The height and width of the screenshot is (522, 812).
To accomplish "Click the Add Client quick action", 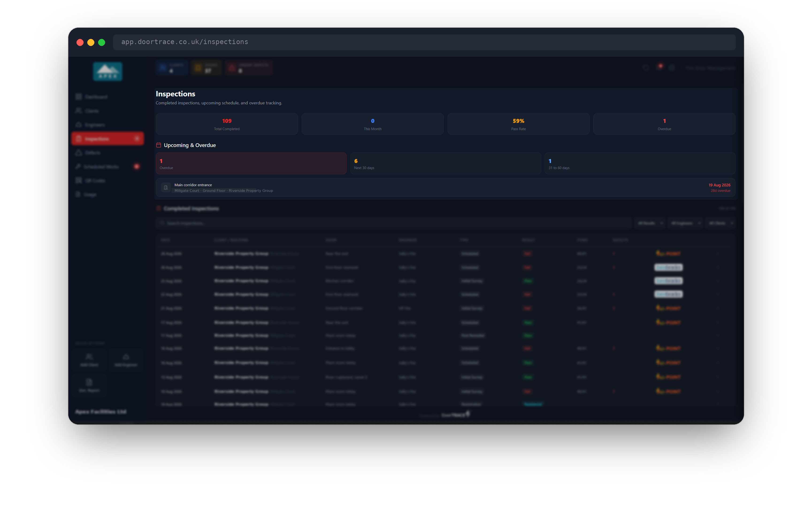I will pos(89,360).
